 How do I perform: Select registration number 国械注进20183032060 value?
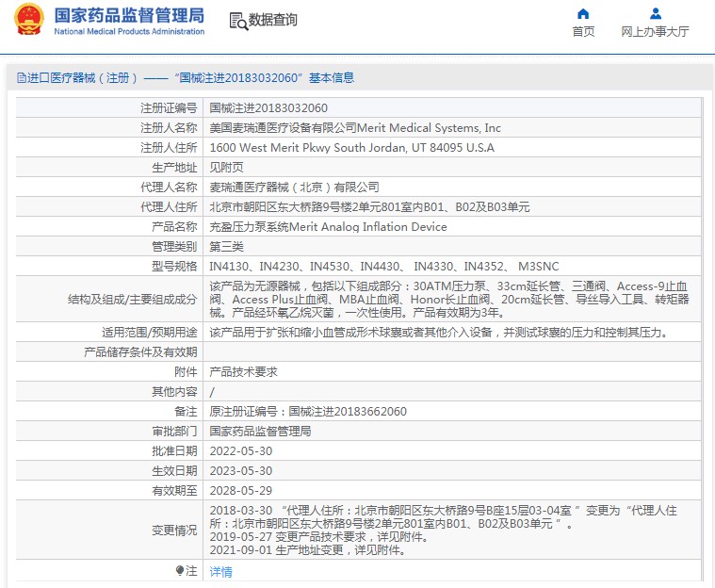coord(268,108)
